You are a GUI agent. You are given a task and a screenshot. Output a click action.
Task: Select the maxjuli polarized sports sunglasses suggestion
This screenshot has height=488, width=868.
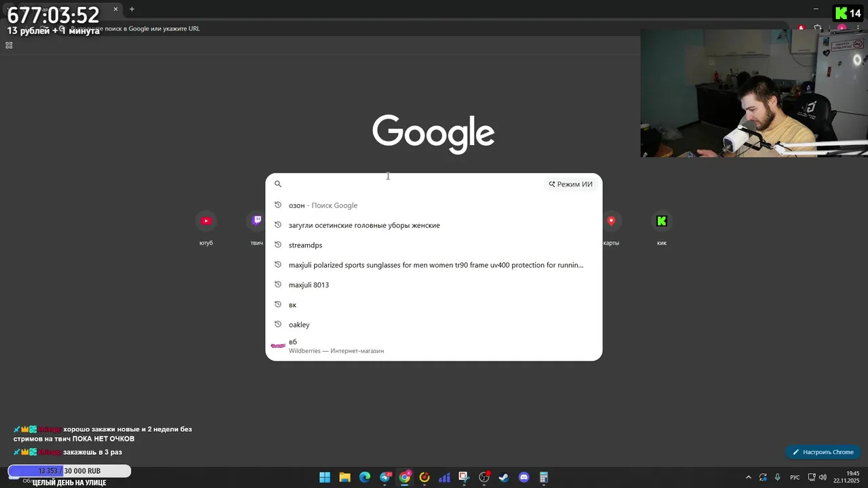[x=434, y=265]
